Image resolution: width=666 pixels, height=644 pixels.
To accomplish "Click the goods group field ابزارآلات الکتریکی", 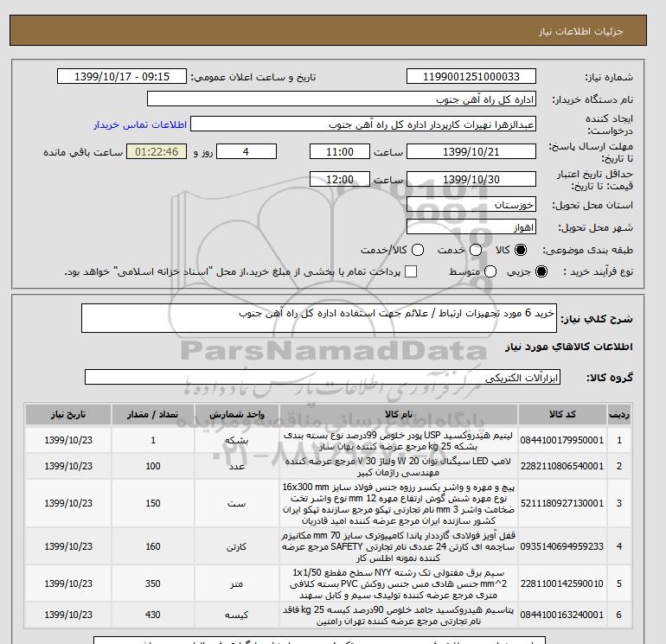I will 323,377.
